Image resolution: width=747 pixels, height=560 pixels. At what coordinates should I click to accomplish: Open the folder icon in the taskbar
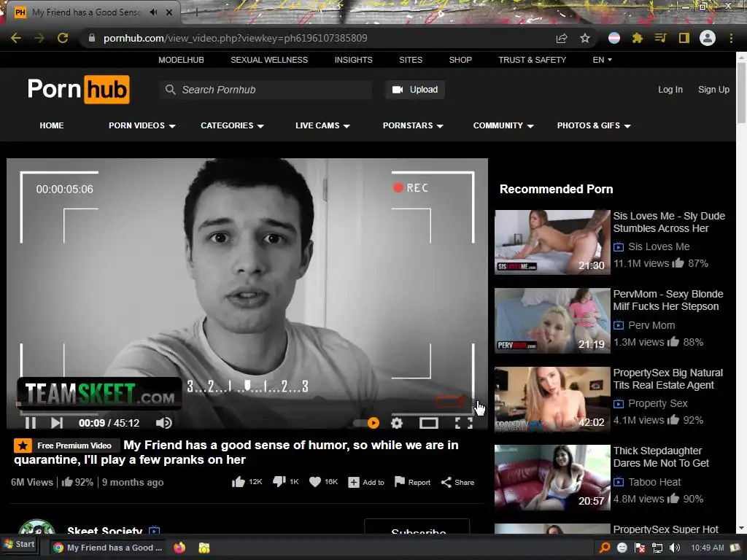click(x=204, y=548)
